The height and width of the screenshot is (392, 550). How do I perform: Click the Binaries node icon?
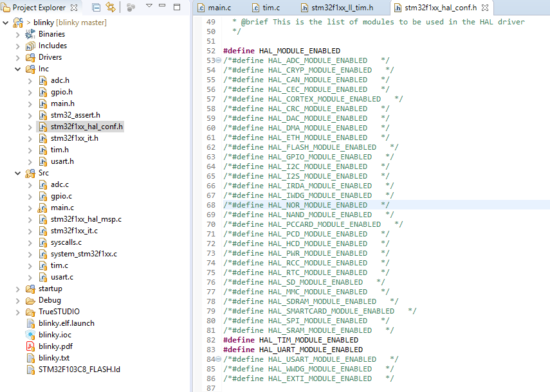(30, 34)
